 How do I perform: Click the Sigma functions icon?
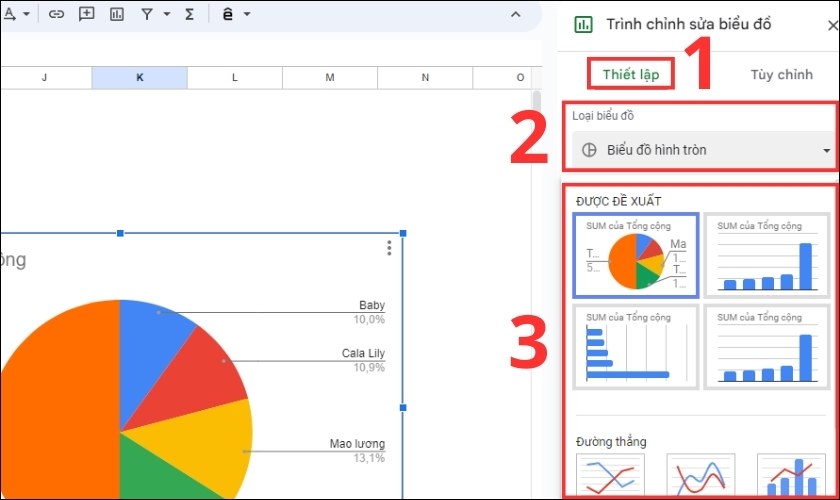189,14
